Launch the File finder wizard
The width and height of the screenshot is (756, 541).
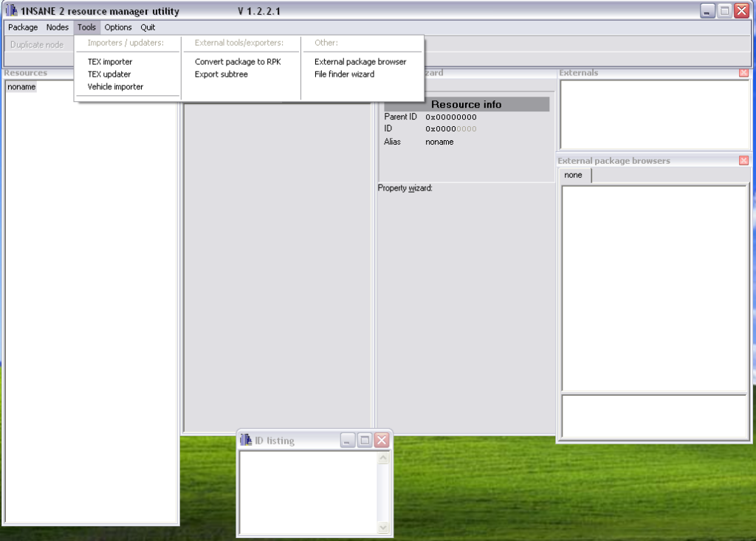click(344, 75)
